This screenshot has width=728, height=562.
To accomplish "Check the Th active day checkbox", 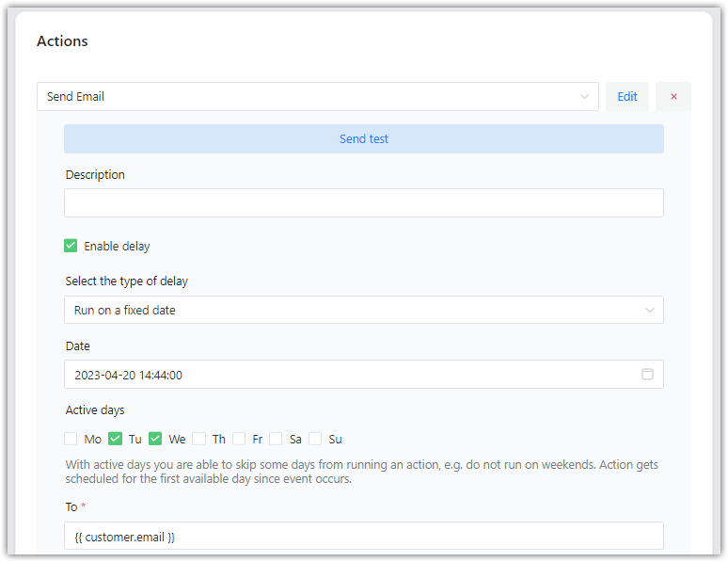I will tap(198, 439).
